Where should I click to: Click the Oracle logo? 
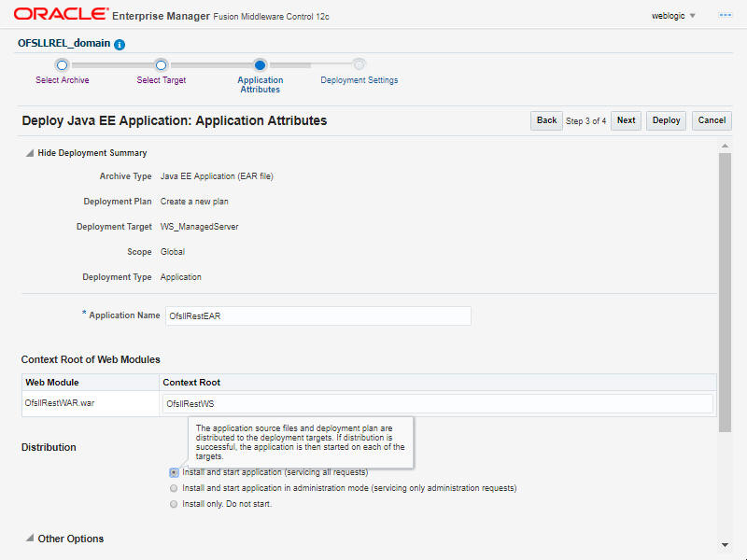(x=61, y=15)
